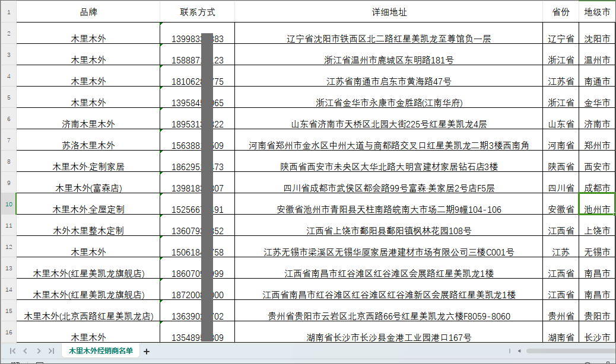Select province cell 河南省
Image resolution: width=616 pixels, height=364 pixels.
click(x=561, y=140)
